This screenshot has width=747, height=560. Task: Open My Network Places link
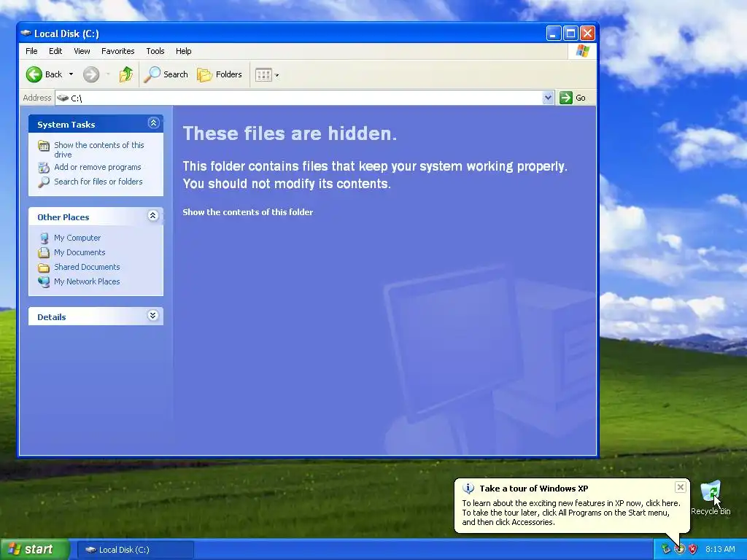click(87, 281)
